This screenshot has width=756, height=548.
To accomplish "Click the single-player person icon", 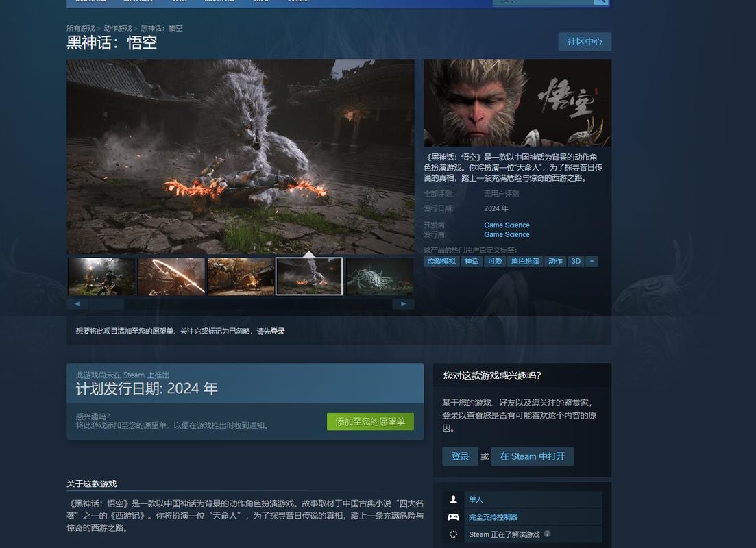I will [453, 499].
